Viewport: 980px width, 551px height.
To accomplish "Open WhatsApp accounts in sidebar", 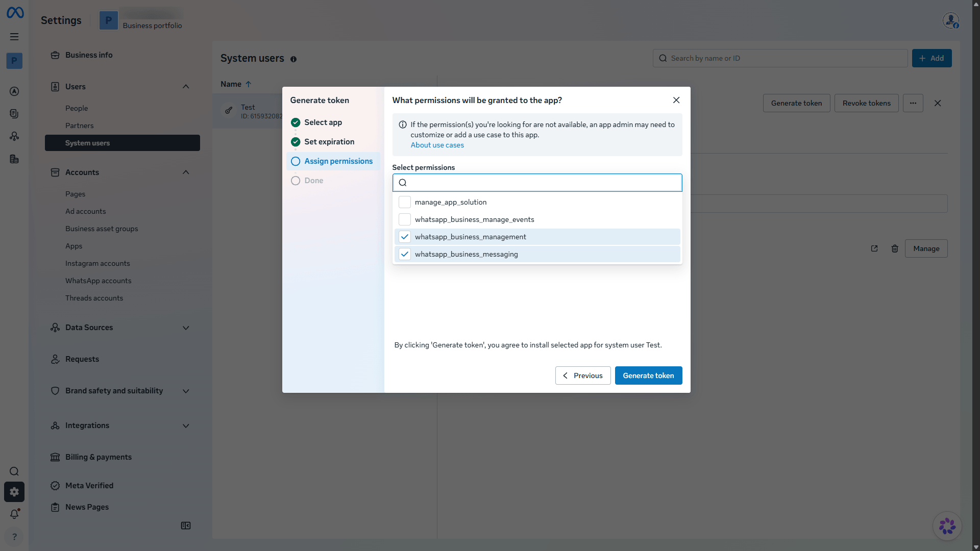I will point(98,281).
